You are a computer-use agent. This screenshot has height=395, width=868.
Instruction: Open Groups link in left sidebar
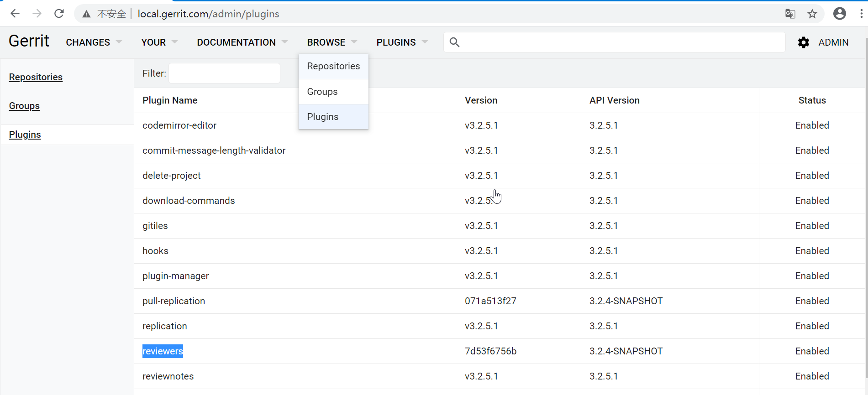click(x=24, y=106)
